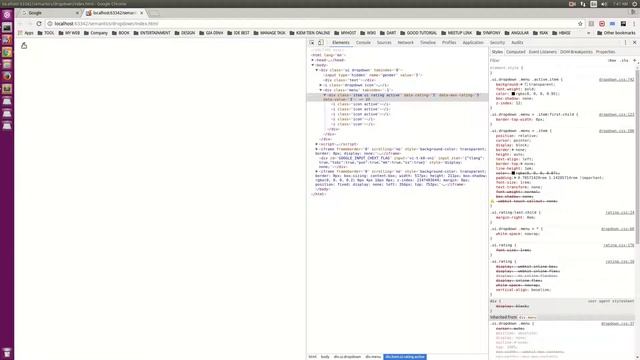Toggle the DevTools device toolbar icon
This screenshot has width=640, height=360.
click(x=320, y=42)
